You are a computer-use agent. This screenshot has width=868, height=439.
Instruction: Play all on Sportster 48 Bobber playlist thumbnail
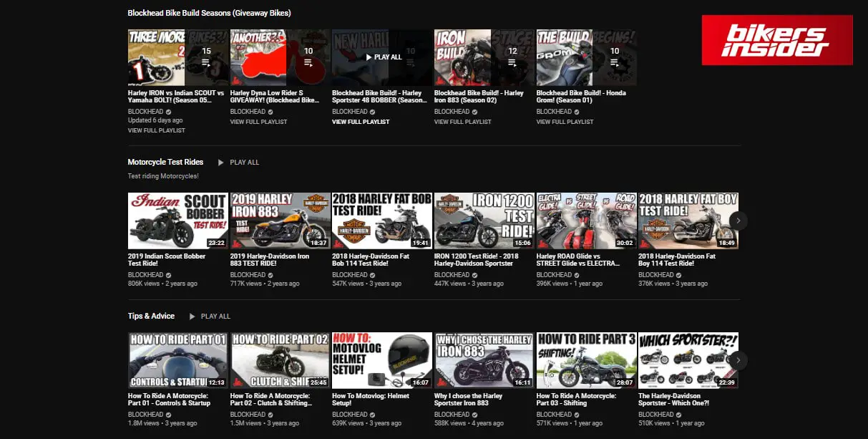point(382,57)
